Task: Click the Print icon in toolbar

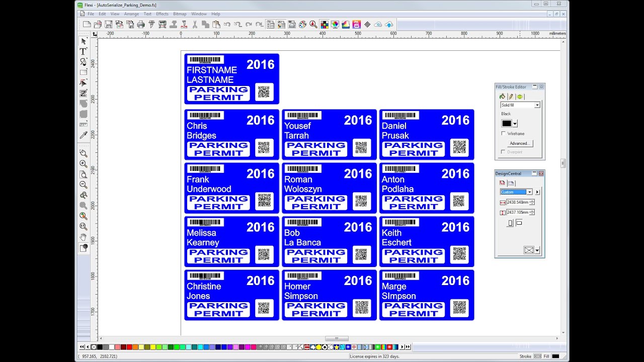Action: (x=141, y=24)
